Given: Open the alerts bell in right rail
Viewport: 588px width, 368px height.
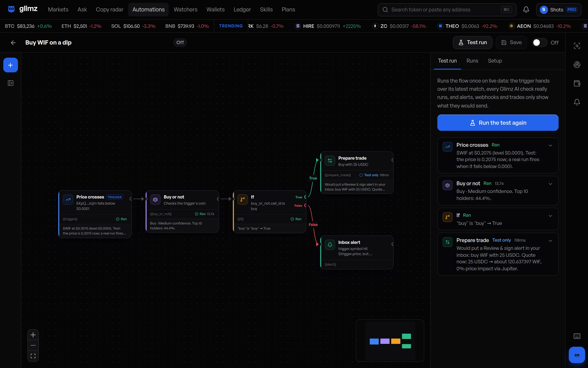Looking at the screenshot, I should [577, 102].
